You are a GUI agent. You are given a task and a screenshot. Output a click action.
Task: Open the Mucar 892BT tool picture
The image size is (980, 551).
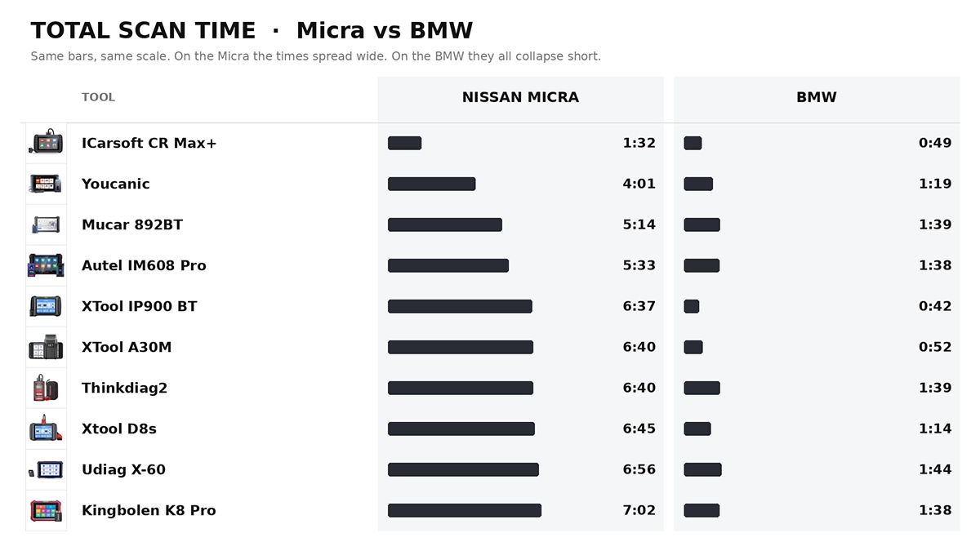coord(46,224)
